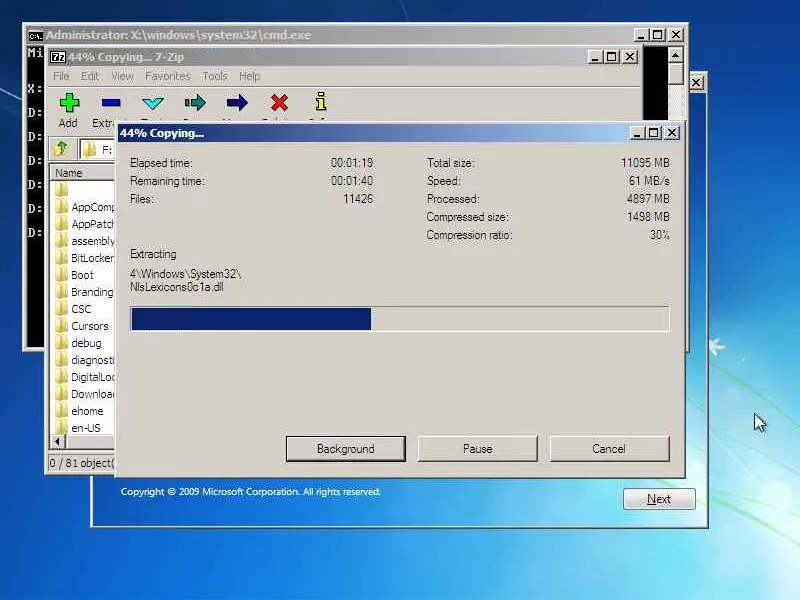
Task: Click the Total size value 11095 MB
Action: [x=645, y=163]
